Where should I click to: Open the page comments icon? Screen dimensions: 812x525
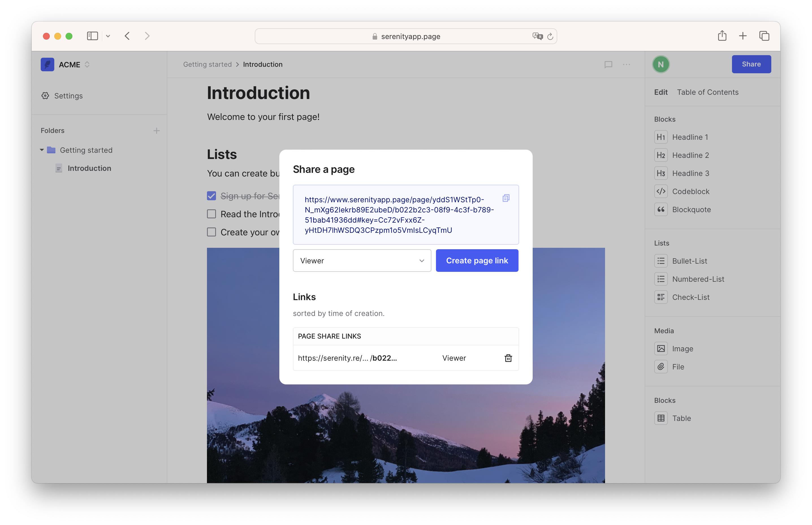[x=608, y=64]
